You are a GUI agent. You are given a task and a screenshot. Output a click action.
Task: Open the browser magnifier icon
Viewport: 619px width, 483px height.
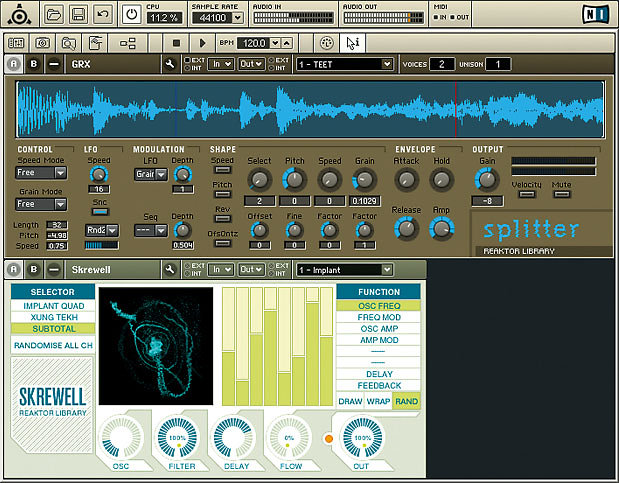(x=69, y=43)
